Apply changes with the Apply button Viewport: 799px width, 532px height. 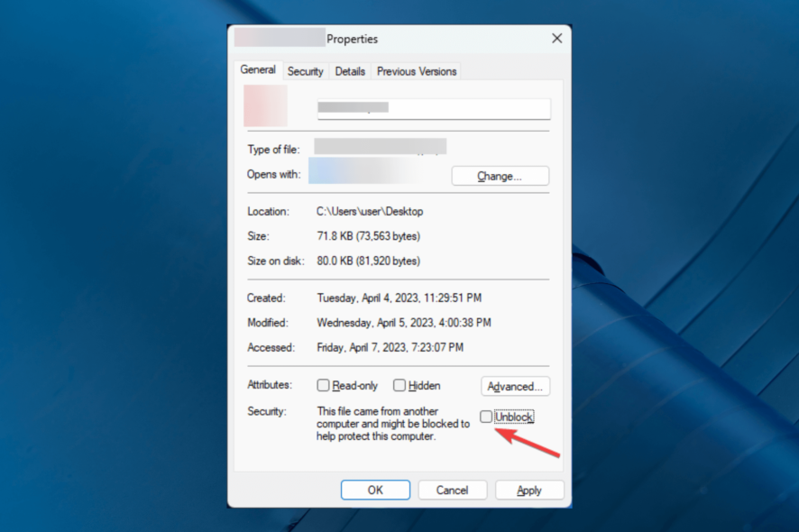[x=529, y=491]
